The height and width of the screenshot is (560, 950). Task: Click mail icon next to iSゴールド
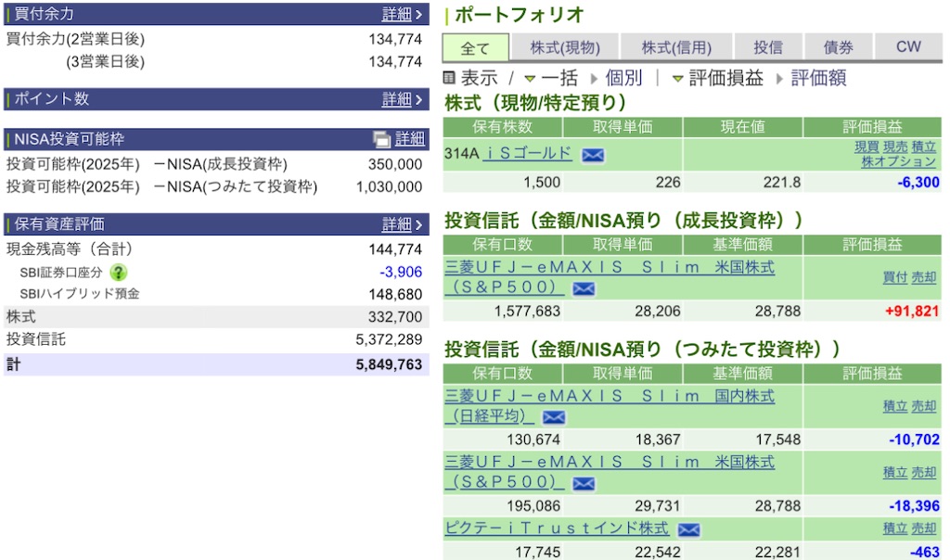pos(593,155)
